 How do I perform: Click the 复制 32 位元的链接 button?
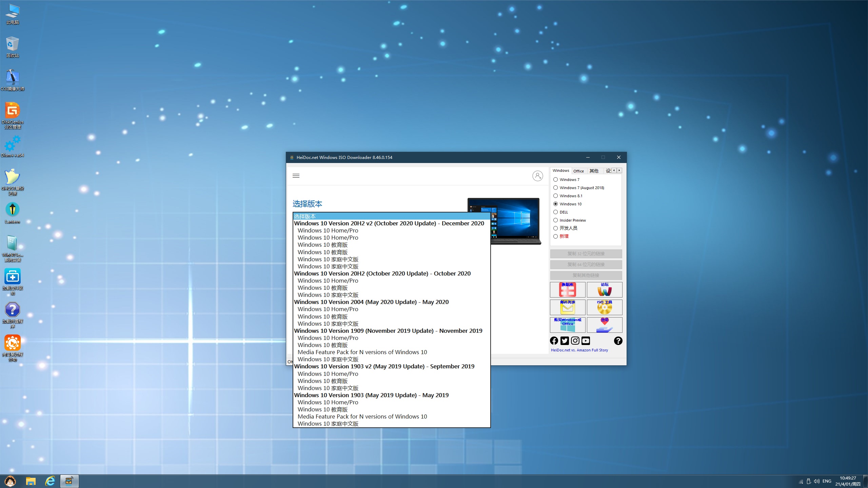586,253
